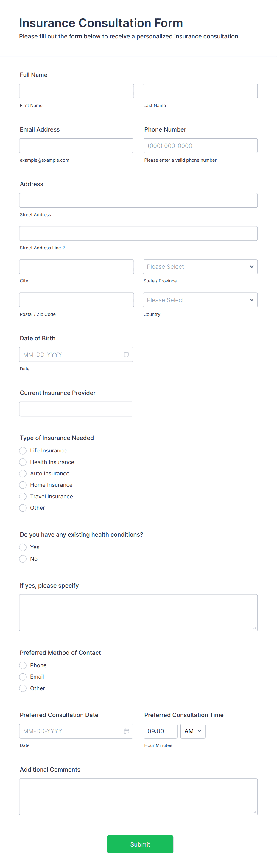Click the Phone Number field
277x868 pixels.
pyautogui.click(x=200, y=146)
